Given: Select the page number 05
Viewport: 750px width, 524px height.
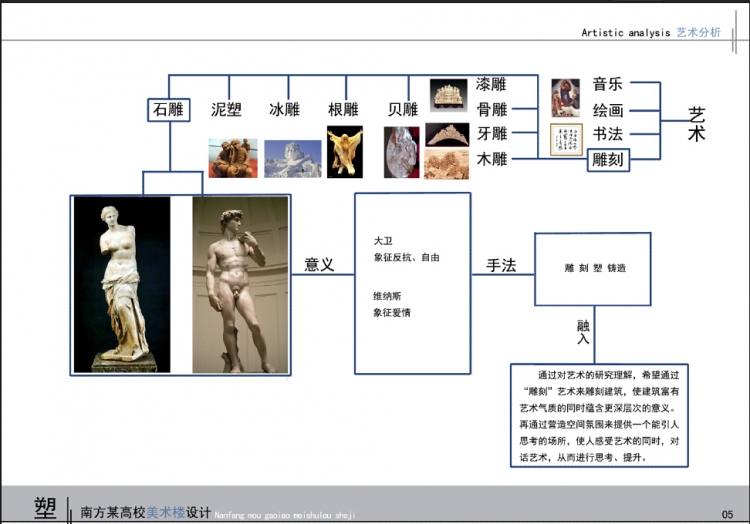Looking at the screenshot, I should click(x=727, y=514).
